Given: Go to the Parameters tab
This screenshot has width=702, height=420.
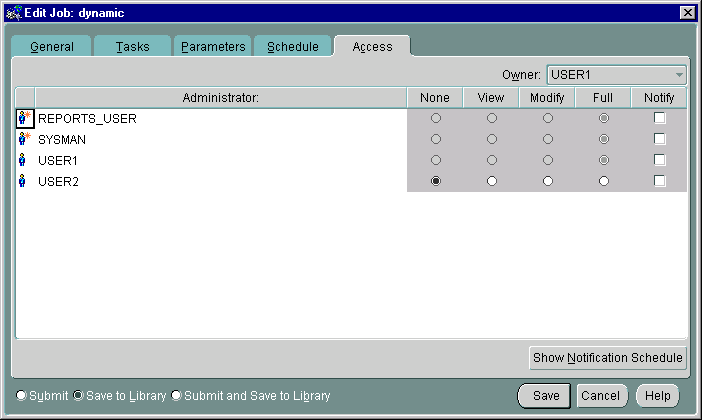Looking at the screenshot, I should coord(213,47).
